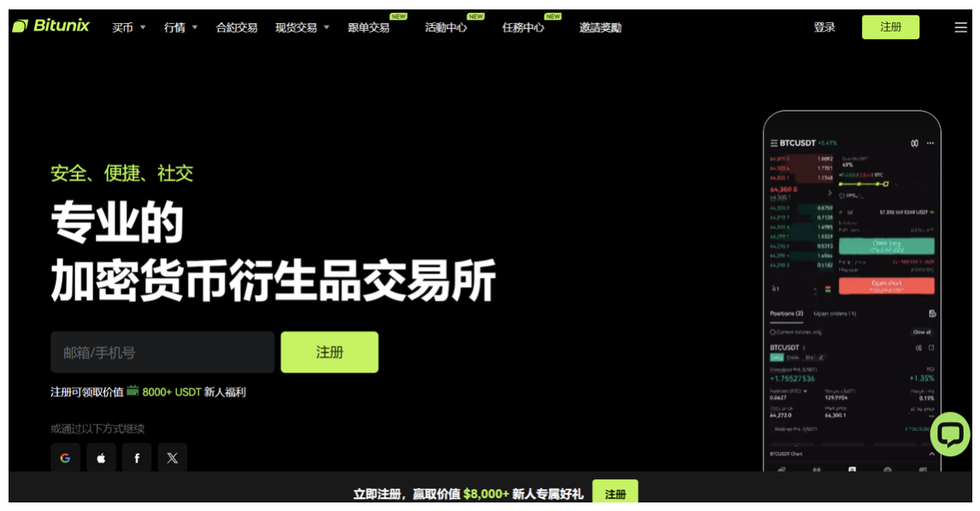The width and height of the screenshot is (980, 511).
Task: Continue with Facebook sign-in icon
Action: point(136,458)
